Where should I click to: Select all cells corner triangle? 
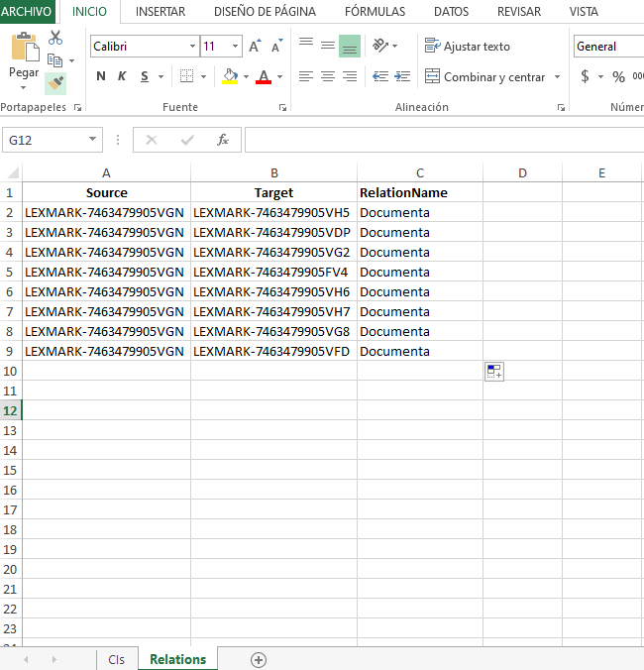tap(12, 172)
